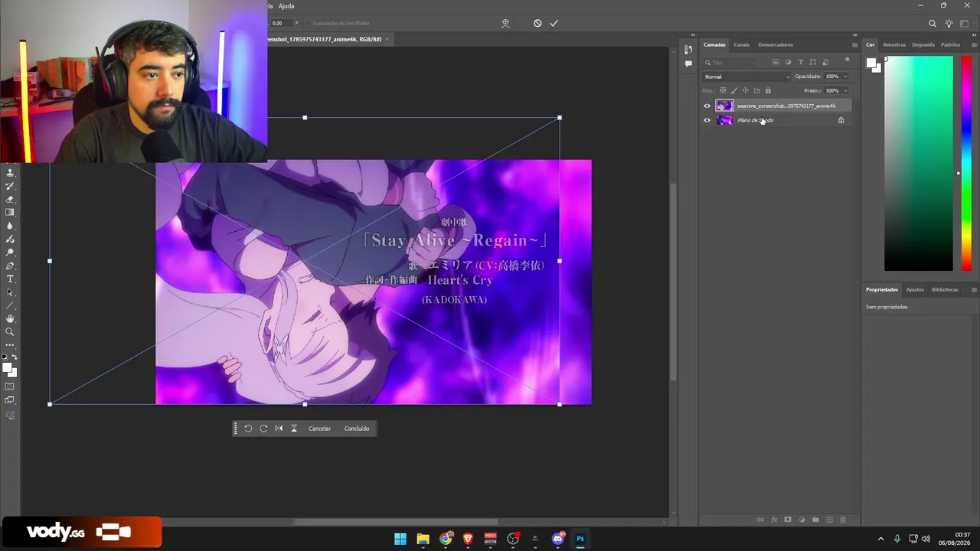Open Photoshop search in the top bar

pos(932,24)
